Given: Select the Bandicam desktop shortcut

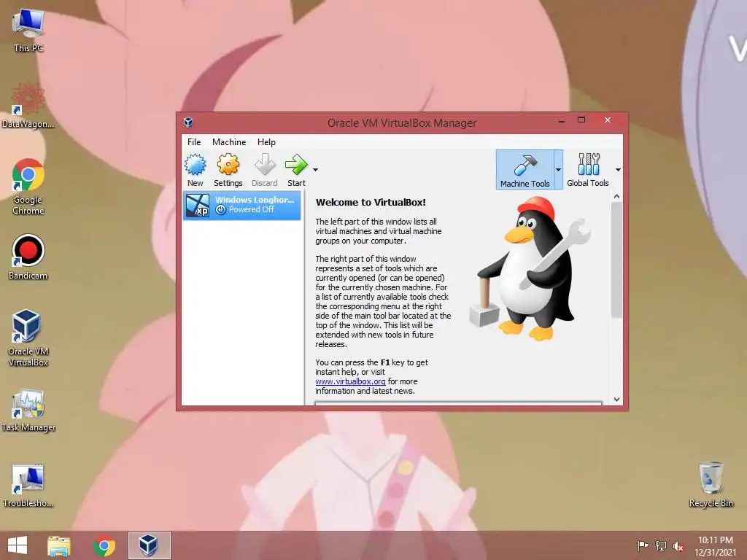Looking at the screenshot, I should pos(28,257).
